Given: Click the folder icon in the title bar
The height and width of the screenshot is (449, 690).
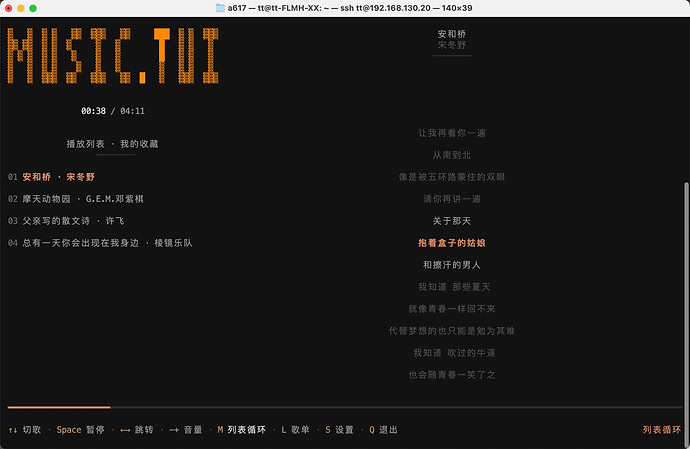Looking at the screenshot, I should [220, 8].
